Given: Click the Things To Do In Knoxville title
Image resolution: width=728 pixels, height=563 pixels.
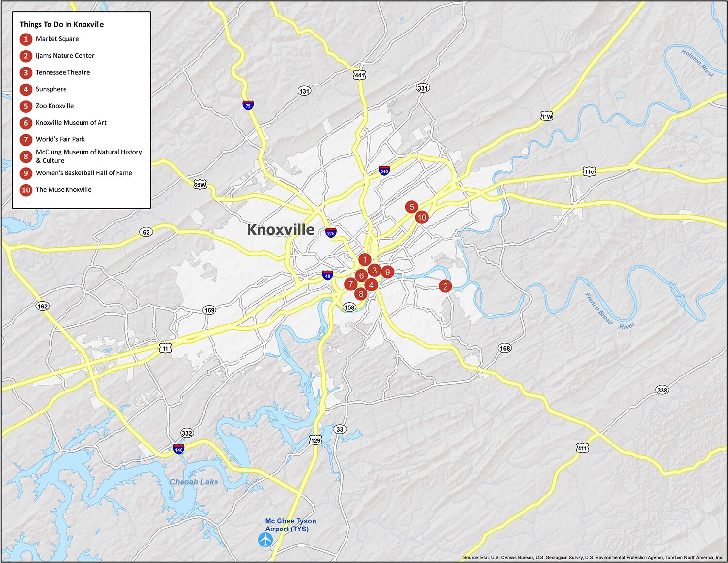Looking at the screenshot, I should (62, 24).
